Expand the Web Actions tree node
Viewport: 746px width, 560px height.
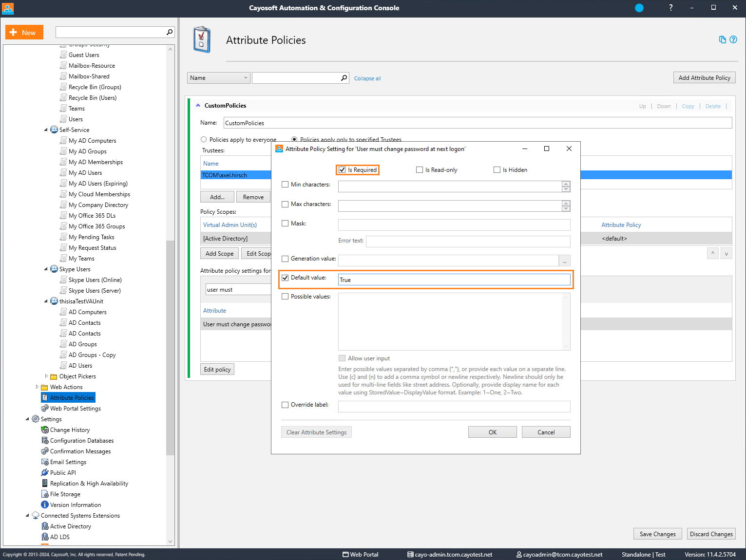pos(37,387)
